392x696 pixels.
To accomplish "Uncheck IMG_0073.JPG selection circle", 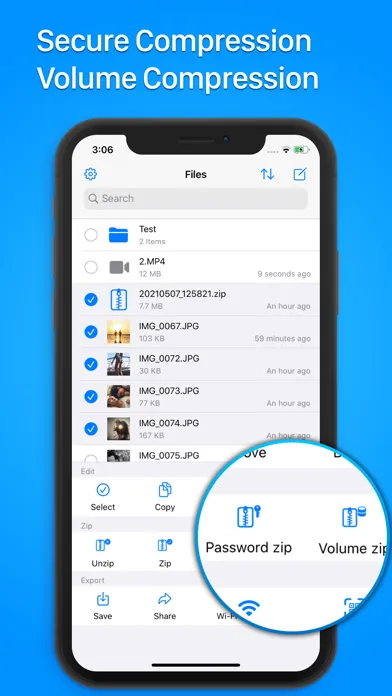I will click(x=91, y=396).
